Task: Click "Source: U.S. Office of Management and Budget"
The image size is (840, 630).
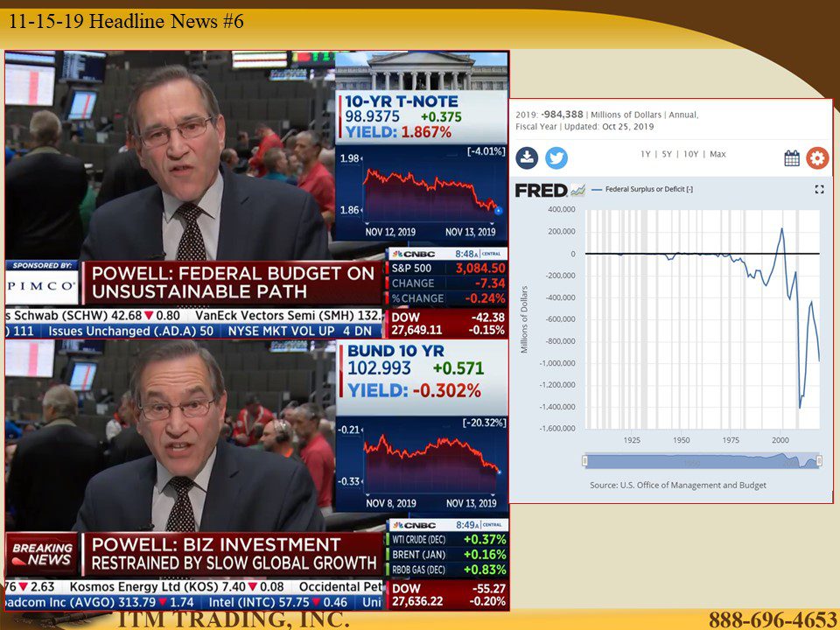Action: 677,486
